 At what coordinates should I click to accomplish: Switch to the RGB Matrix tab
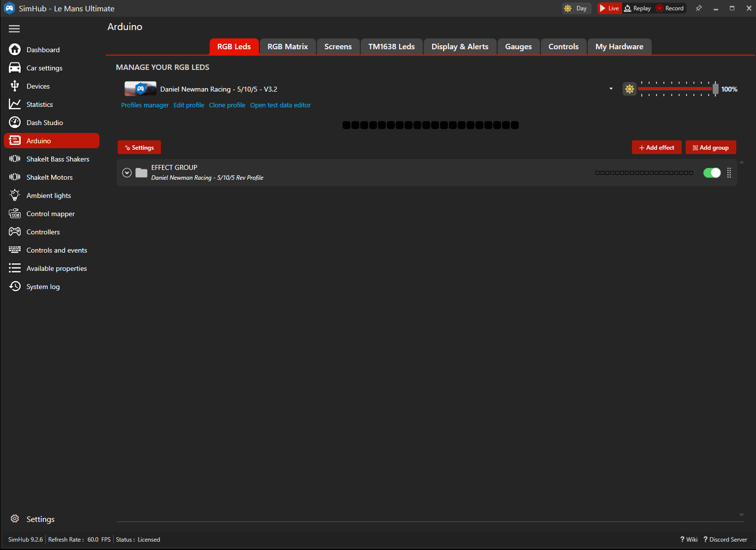287,47
